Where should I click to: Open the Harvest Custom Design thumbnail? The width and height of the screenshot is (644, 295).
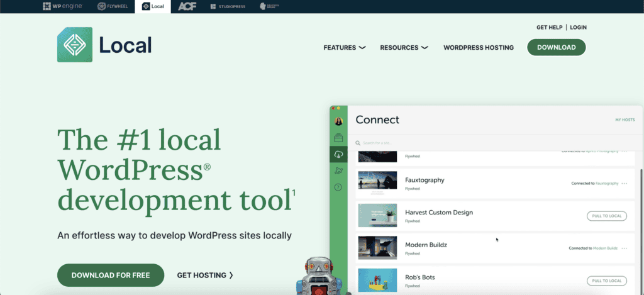coord(377,215)
